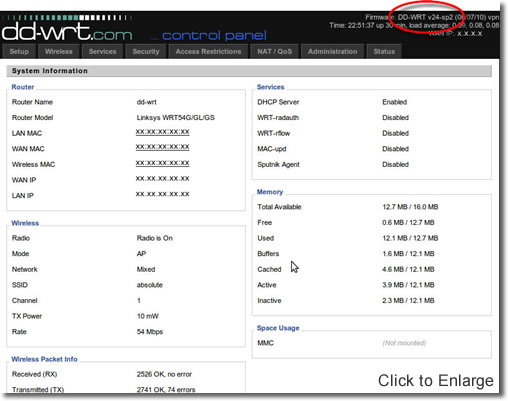Click the WAN IP value

point(162,179)
